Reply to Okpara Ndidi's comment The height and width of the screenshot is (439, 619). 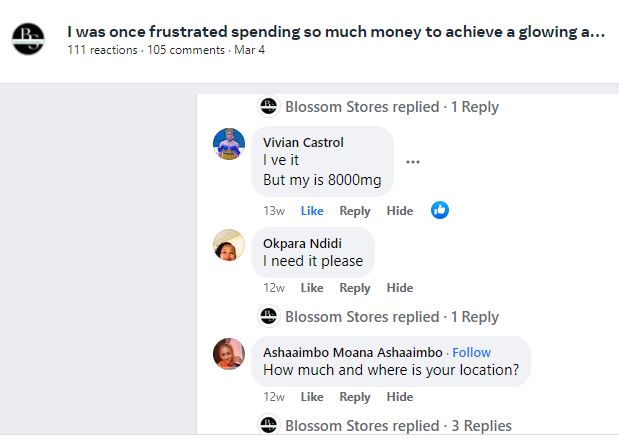[x=355, y=288]
